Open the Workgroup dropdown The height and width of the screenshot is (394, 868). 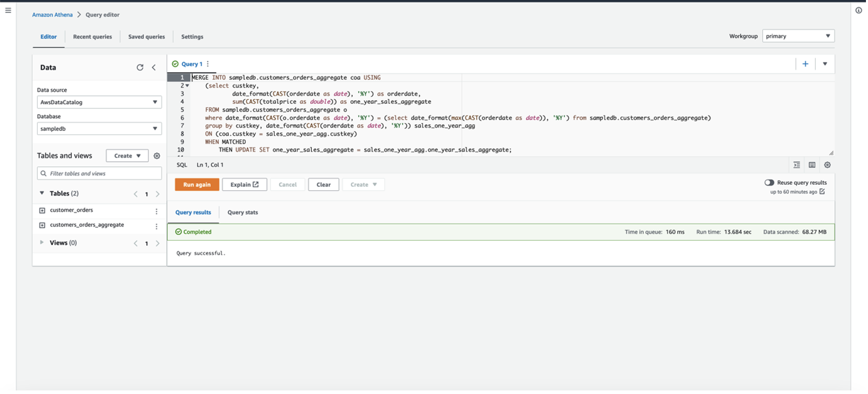point(798,36)
